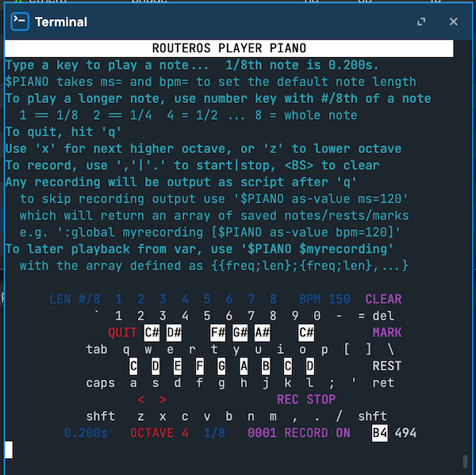Screen dimensions: 476x475
Task: Click the 'x' key in keyboard layout
Action: coord(163,417)
